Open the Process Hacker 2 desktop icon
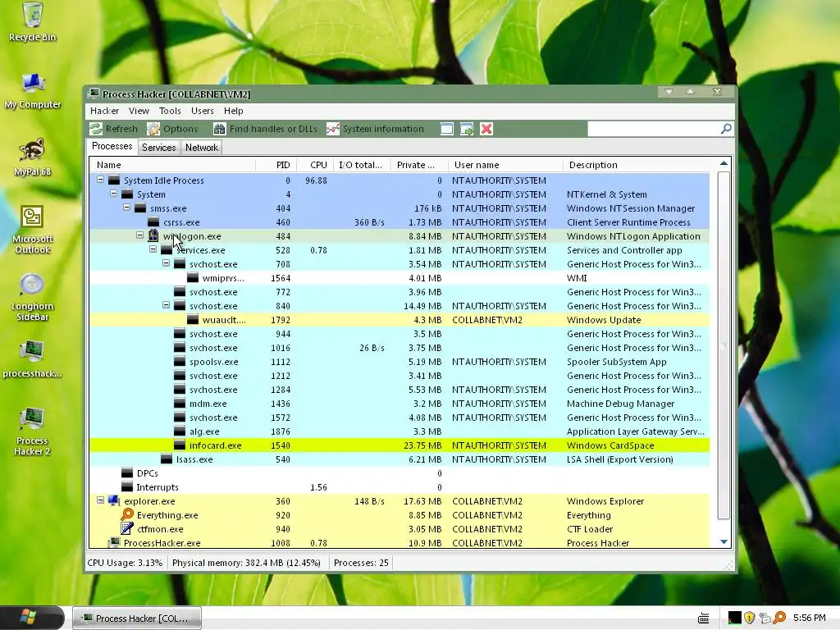 point(33,431)
